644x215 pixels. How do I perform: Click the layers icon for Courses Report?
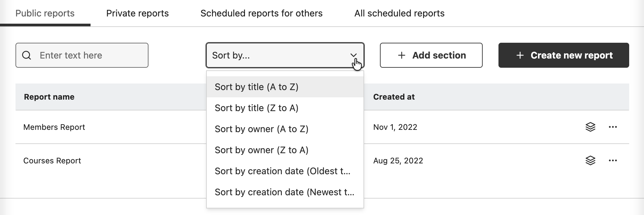(x=590, y=160)
